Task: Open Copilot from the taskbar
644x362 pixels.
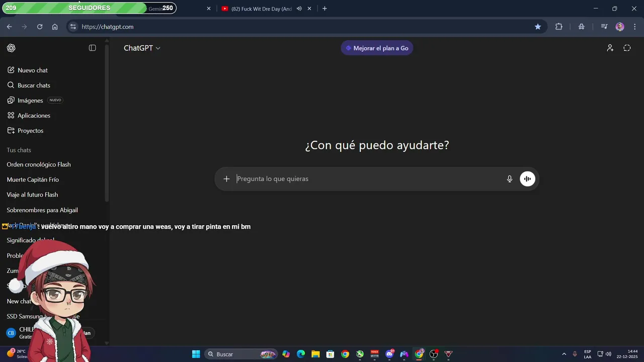Action: (x=286, y=354)
